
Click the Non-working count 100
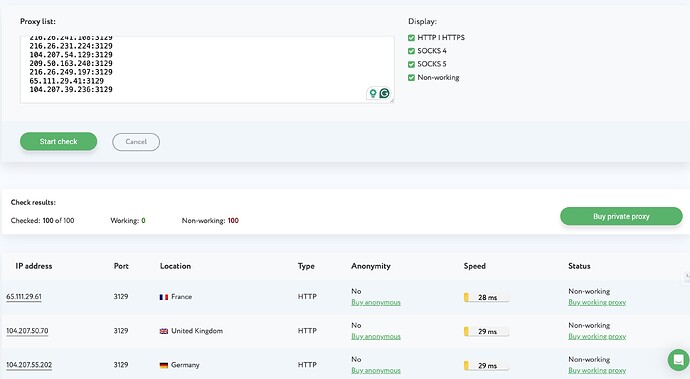coord(233,221)
